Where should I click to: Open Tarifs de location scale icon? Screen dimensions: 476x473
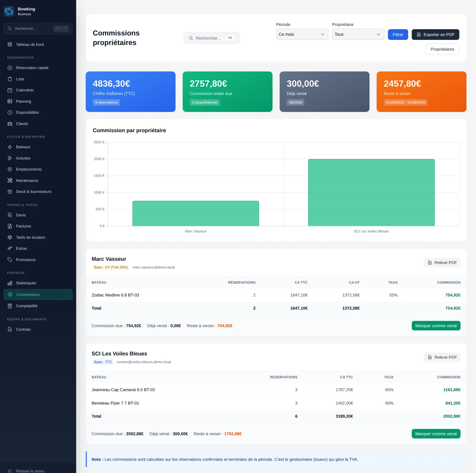click(10, 237)
